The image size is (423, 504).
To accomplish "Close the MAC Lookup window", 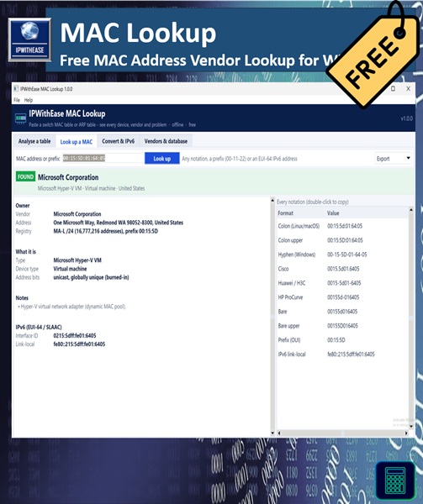I will click(x=408, y=89).
